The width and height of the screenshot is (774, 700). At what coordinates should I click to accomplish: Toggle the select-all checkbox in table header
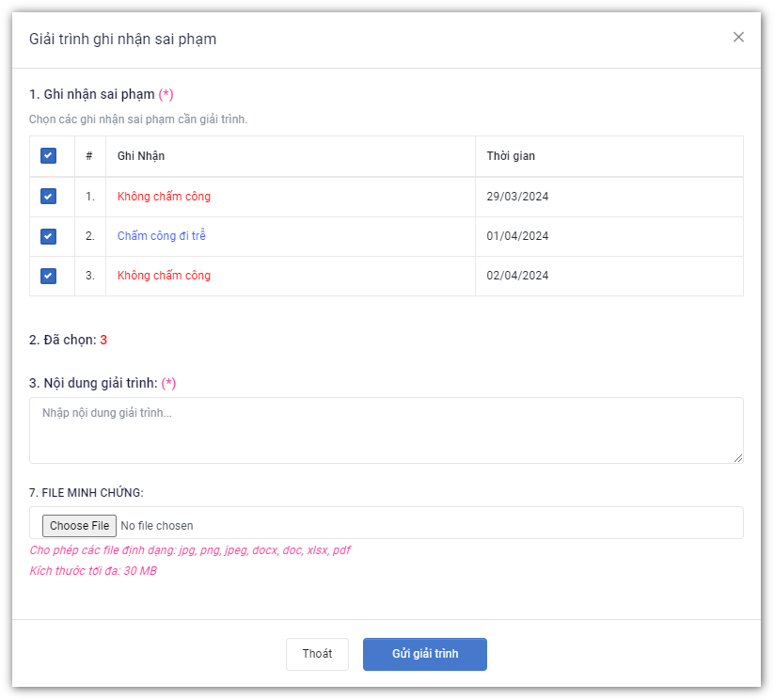[48, 156]
